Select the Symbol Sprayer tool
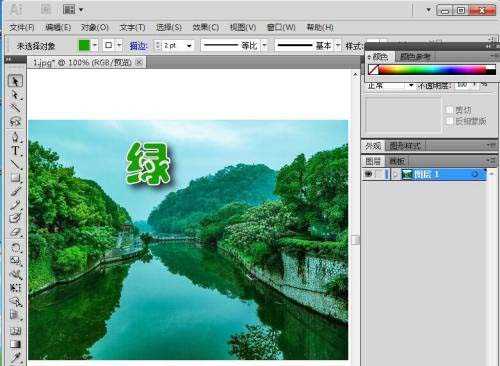Image resolution: width=500 pixels, height=366 pixels. (15, 302)
